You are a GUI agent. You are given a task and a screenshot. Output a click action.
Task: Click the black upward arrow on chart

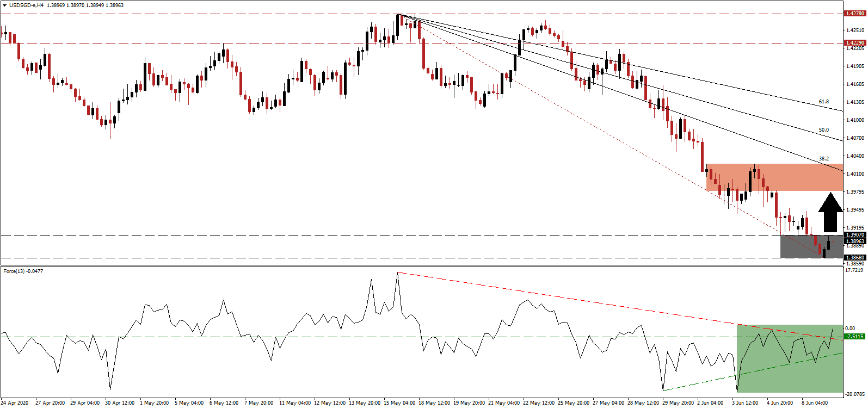tap(830, 212)
